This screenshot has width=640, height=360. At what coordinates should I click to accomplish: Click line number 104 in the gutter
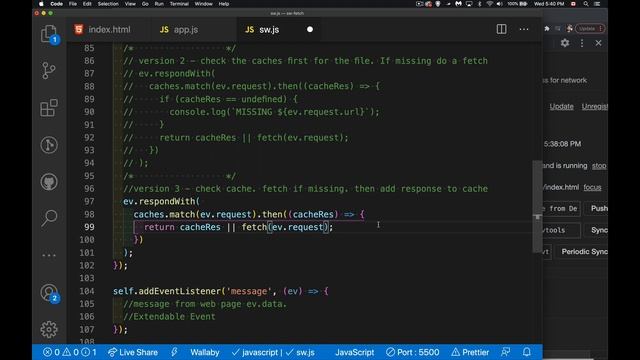(x=87, y=291)
